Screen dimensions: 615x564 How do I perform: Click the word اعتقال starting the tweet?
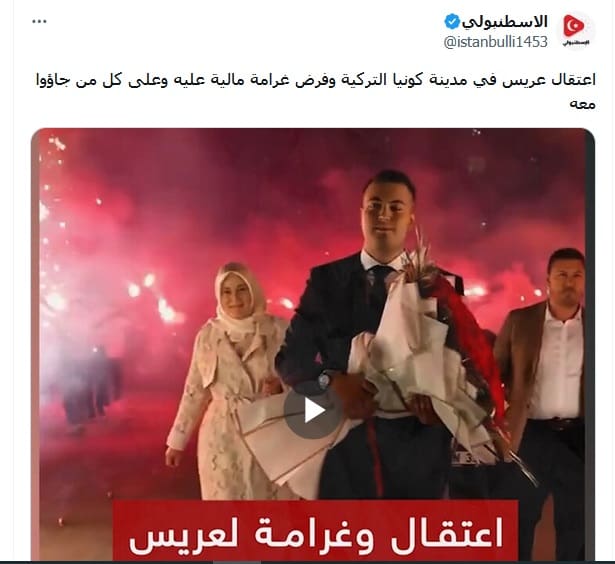[574, 80]
